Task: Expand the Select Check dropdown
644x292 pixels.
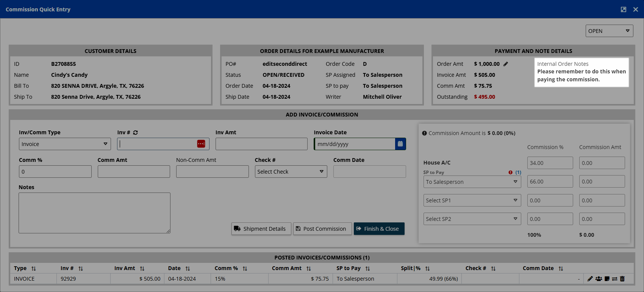Action: point(291,172)
